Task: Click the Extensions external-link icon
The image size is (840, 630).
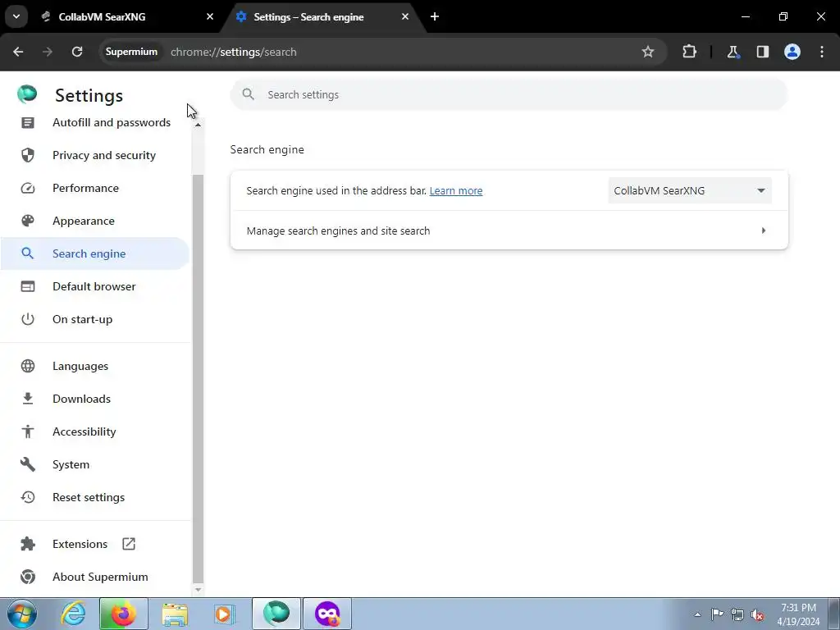Action: click(129, 544)
